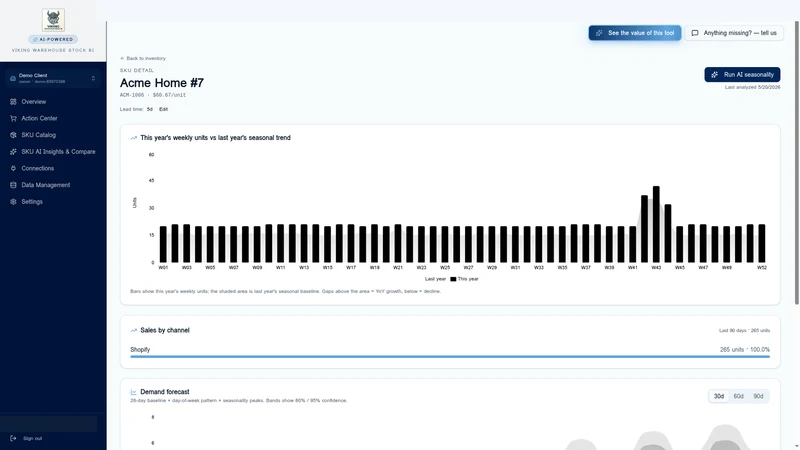This screenshot has width=800, height=450.
Task: Click the Overview grid icon
Action: coord(13,102)
